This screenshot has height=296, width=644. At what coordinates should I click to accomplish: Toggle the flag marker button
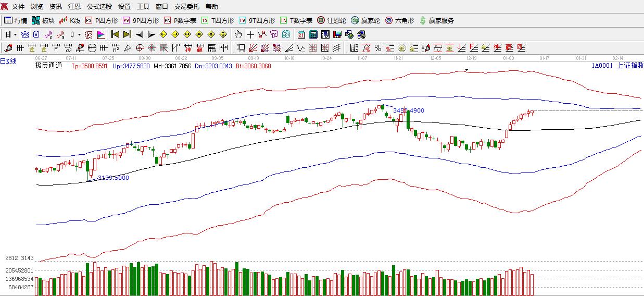tap(101, 35)
